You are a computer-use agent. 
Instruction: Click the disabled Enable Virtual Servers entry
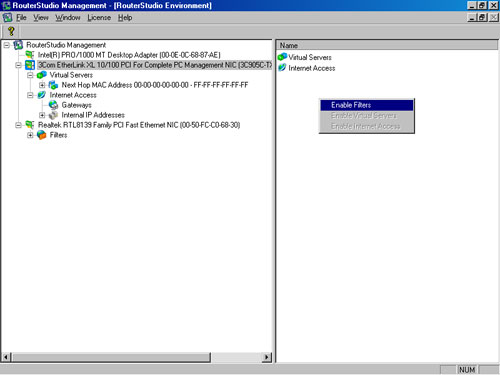(x=367, y=116)
